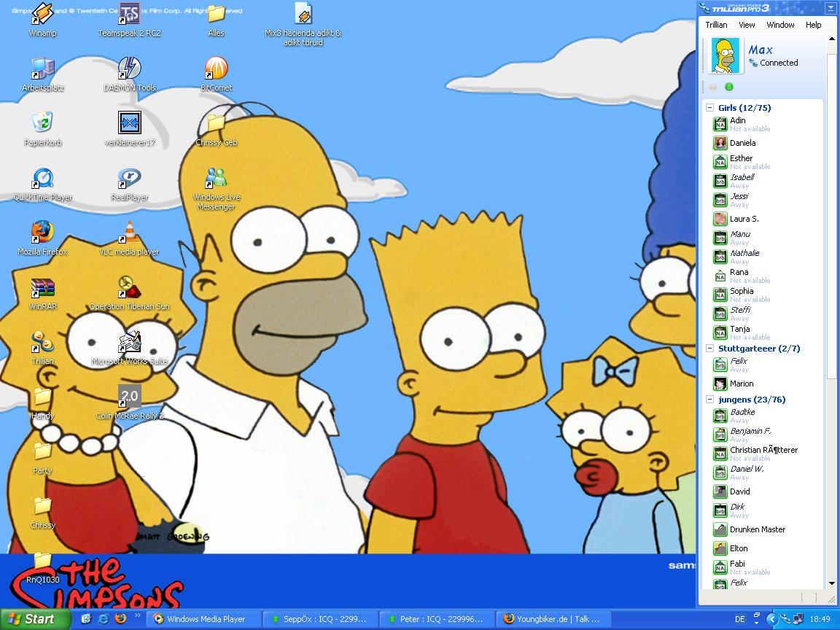Select contact Isabell

pyautogui.click(x=763, y=181)
